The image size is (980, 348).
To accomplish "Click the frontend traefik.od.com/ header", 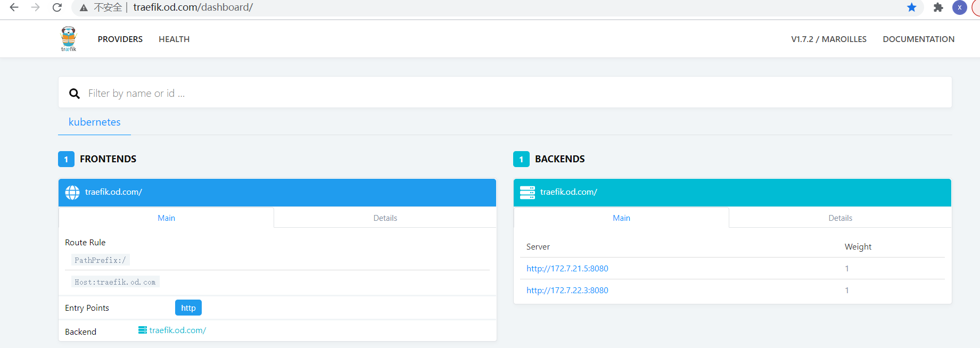I will [x=277, y=192].
